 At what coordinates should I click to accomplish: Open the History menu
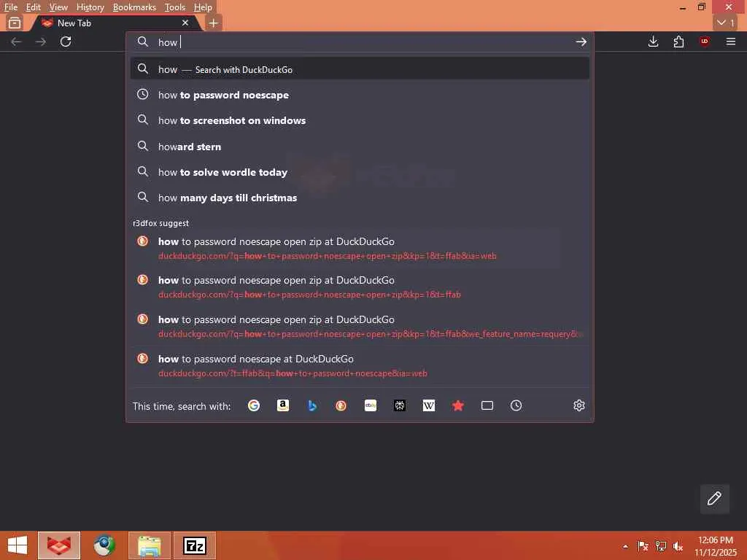point(90,7)
